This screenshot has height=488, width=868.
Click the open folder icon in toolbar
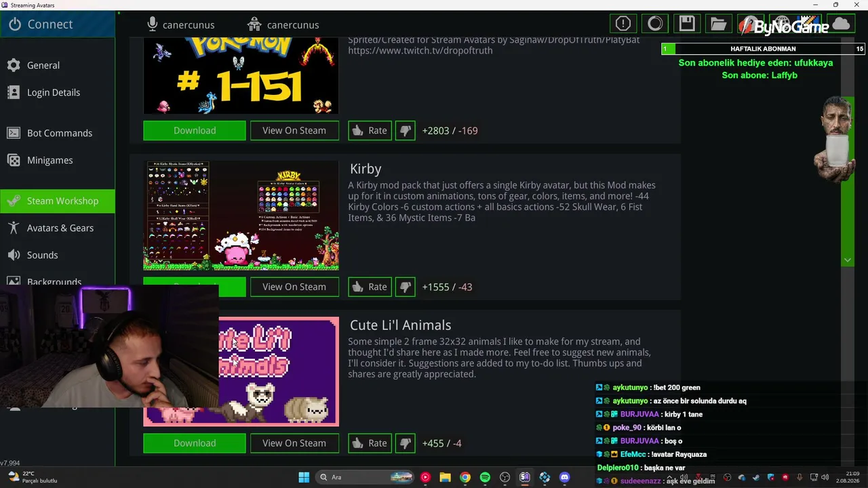[719, 24]
